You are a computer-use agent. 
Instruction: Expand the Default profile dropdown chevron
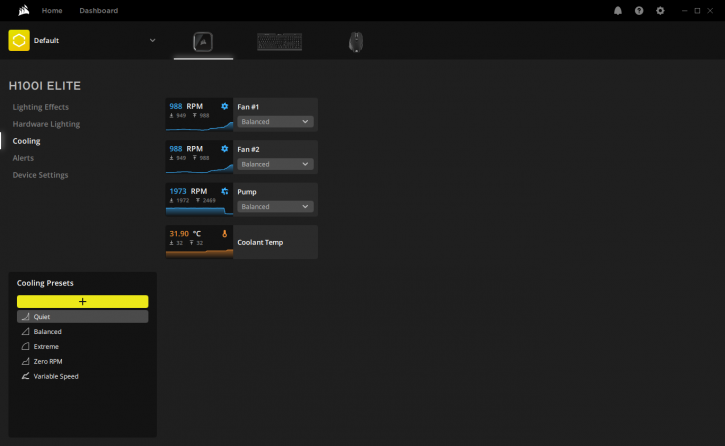coord(153,40)
